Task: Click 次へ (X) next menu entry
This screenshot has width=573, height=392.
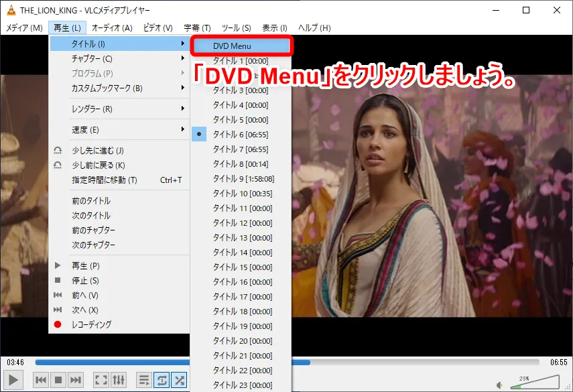Action: point(119,310)
